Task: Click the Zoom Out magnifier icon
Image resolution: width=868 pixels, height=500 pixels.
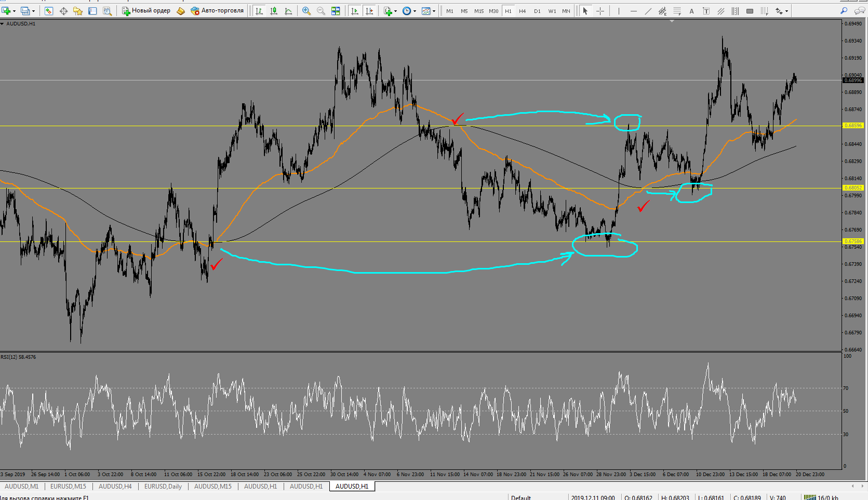Action: click(x=321, y=11)
